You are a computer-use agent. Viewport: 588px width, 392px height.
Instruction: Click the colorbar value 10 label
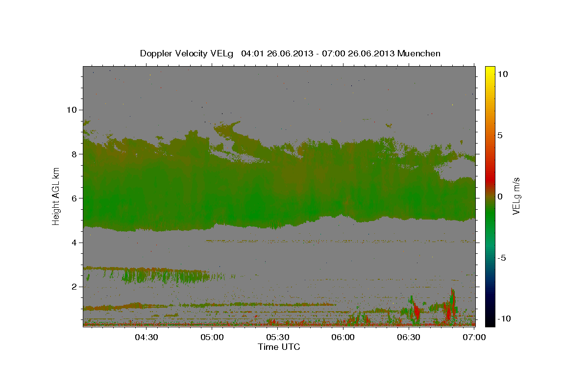502,74
